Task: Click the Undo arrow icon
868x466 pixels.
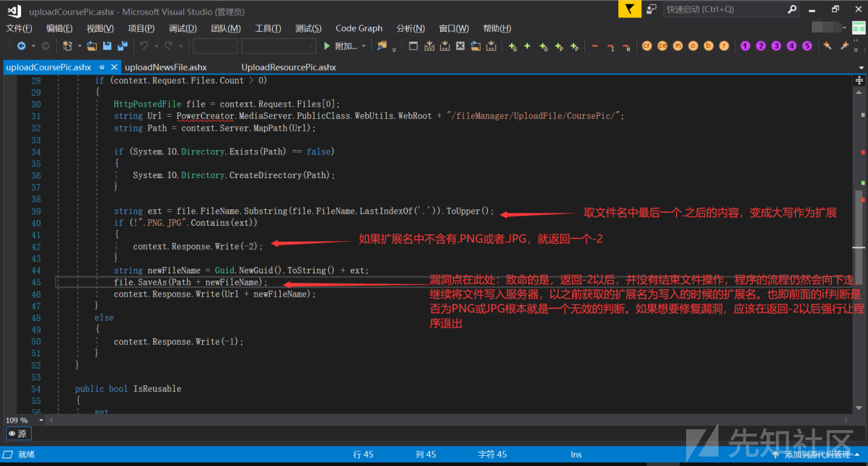Action: coord(144,46)
